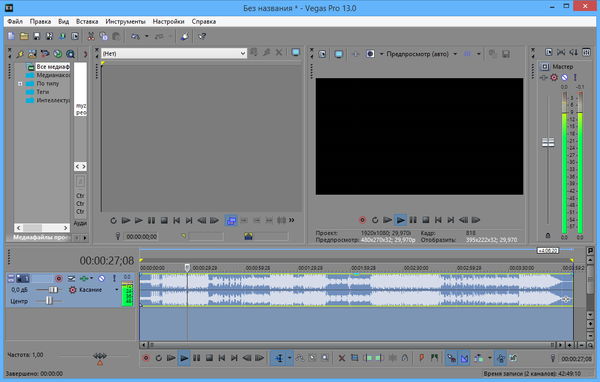
Task: Mute the audio track
Action: (101, 278)
